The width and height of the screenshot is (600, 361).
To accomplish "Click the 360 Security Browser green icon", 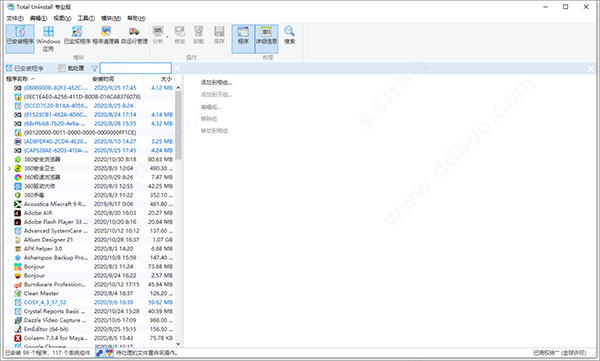I will [x=18, y=159].
